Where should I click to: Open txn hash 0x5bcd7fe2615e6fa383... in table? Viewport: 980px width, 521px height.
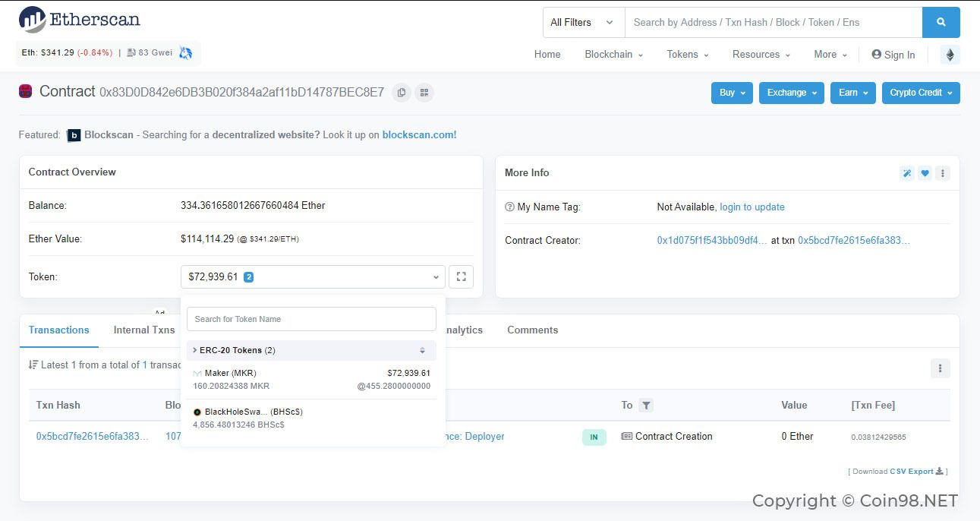[93, 437]
